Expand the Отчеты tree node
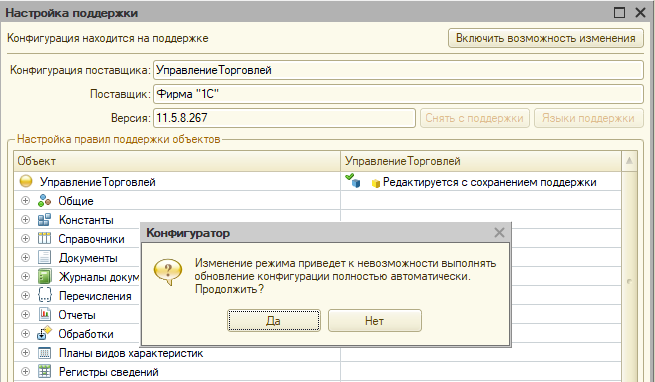Image resolution: width=655 pixels, height=382 pixels. pos(25,314)
